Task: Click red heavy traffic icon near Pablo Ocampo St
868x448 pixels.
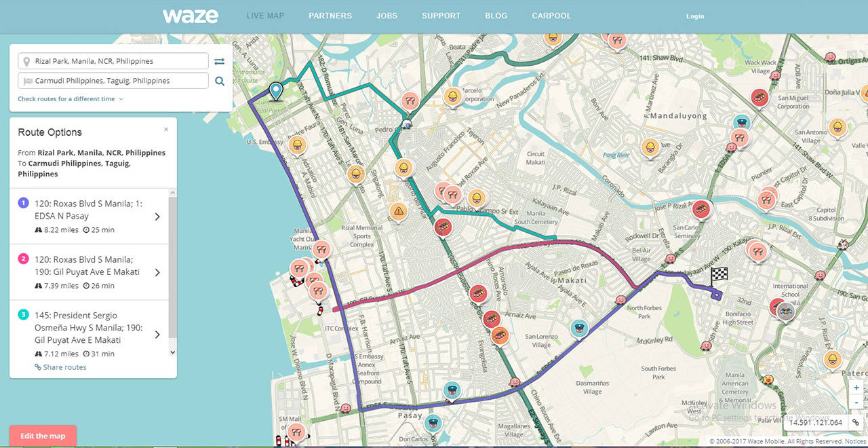Action: click(x=443, y=227)
